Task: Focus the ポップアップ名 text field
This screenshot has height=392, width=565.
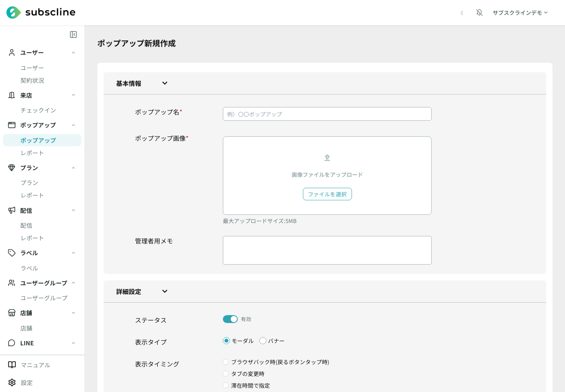Action: click(327, 114)
